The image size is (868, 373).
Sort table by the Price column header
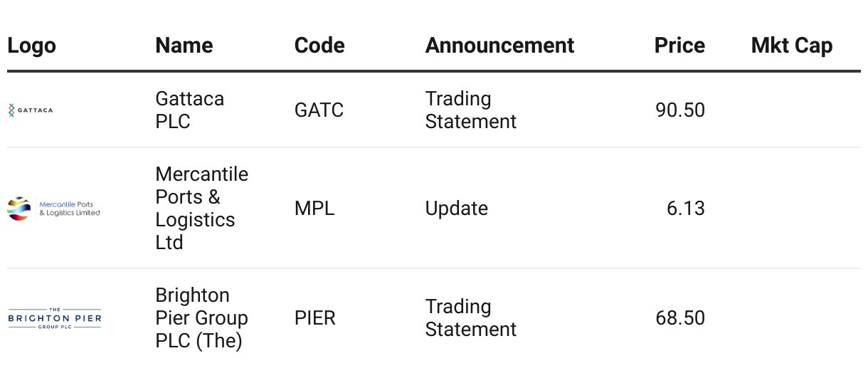(679, 46)
